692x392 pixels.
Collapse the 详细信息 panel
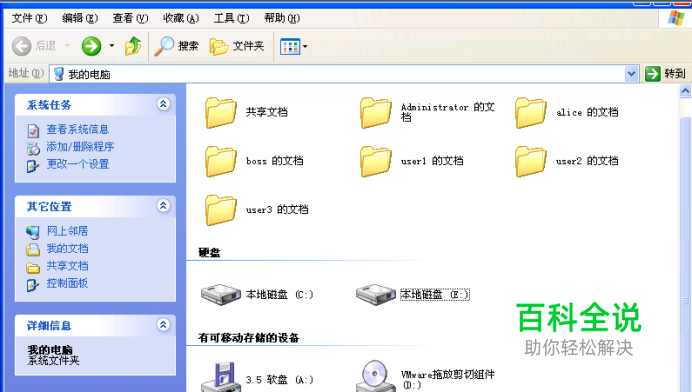(163, 325)
